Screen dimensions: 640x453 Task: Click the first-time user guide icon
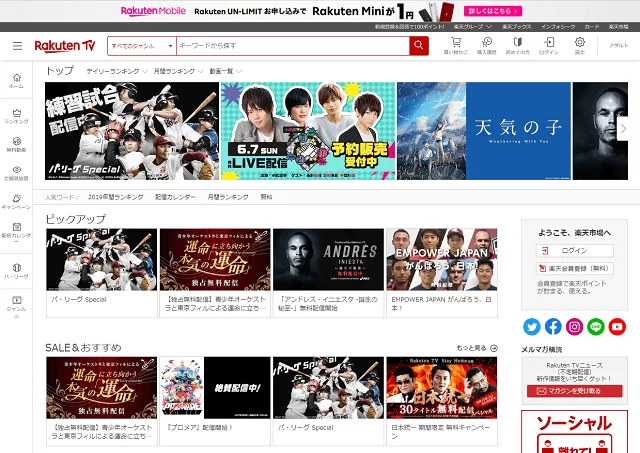tap(518, 45)
